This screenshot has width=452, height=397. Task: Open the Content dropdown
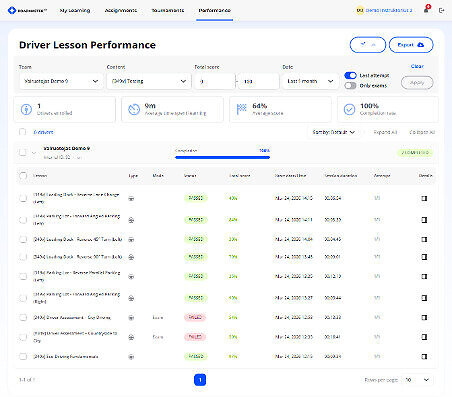pos(149,81)
